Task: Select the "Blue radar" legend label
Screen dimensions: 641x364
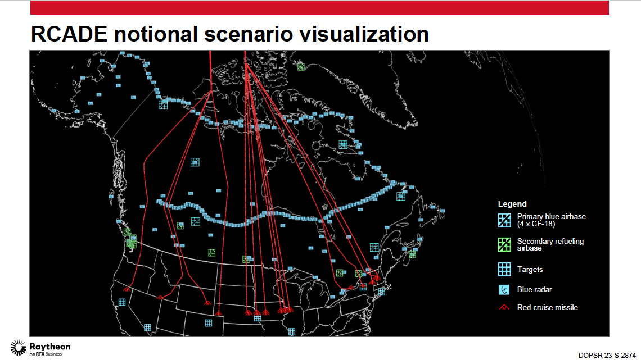Action: [x=534, y=290]
